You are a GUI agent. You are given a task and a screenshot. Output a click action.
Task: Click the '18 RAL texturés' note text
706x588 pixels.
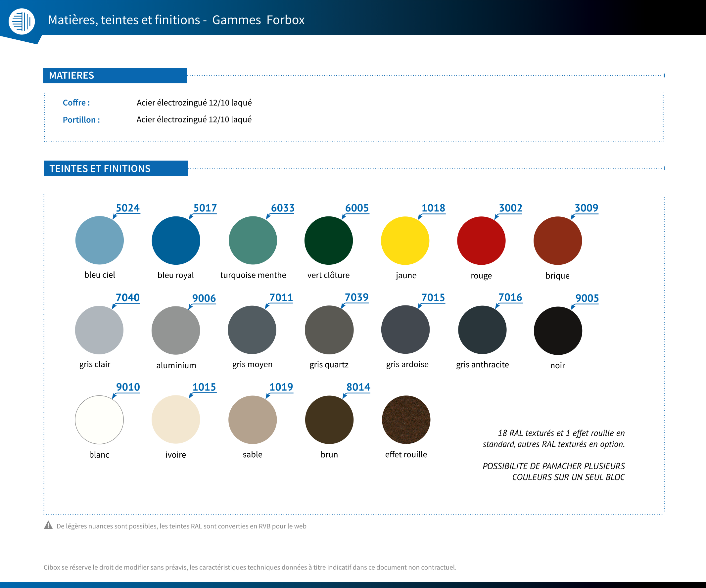554,438
